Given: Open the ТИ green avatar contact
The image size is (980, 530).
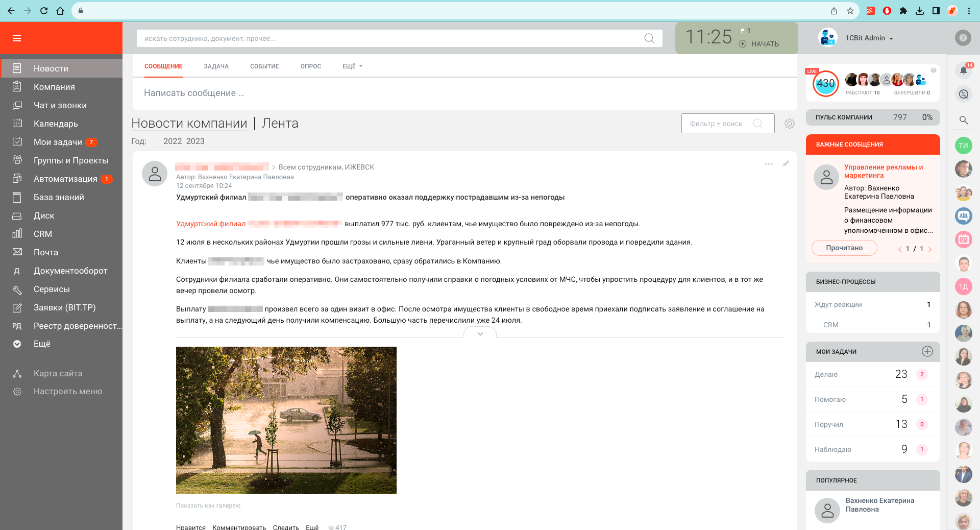Looking at the screenshot, I should click(964, 146).
